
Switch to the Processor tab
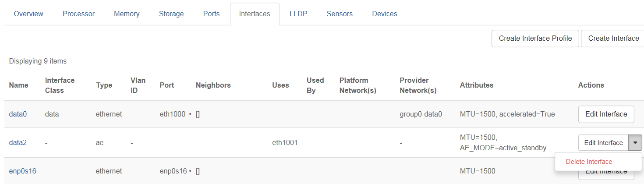[78, 14]
